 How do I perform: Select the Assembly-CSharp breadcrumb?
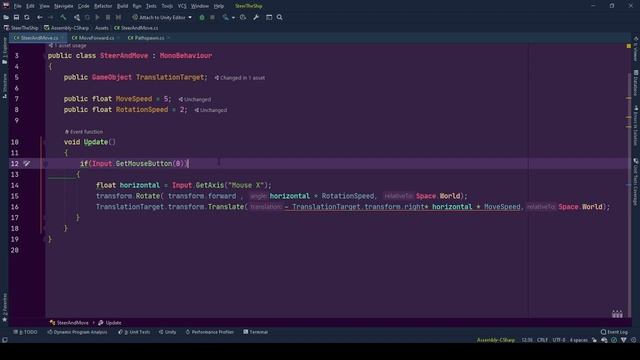pos(67,28)
